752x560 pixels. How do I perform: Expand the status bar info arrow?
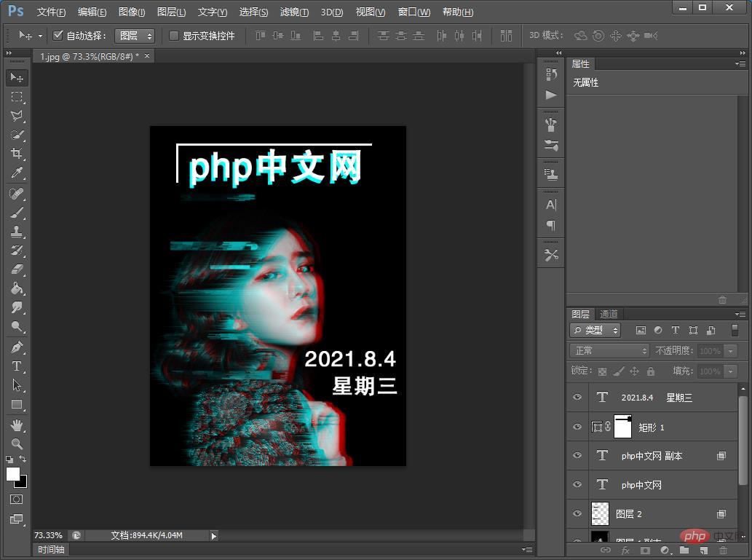click(x=214, y=535)
